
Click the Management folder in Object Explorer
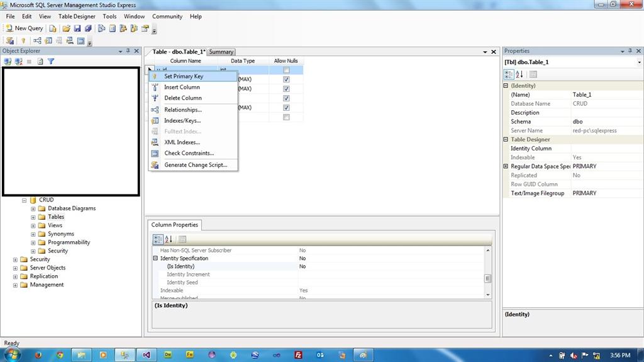coord(47,285)
